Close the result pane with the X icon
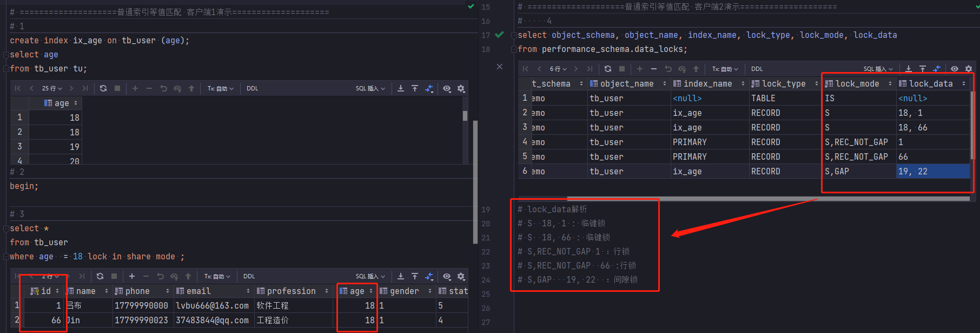 pyautogui.click(x=500, y=67)
